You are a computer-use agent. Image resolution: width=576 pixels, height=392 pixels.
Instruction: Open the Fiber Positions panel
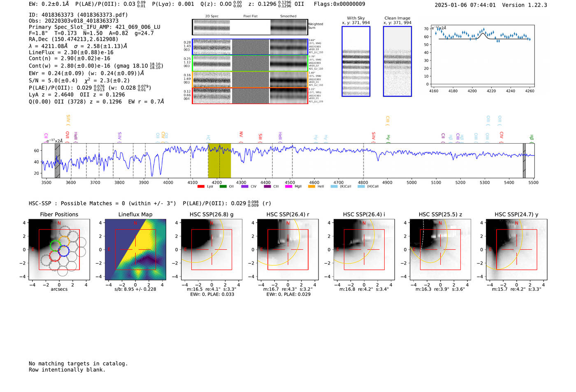point(59,249)
